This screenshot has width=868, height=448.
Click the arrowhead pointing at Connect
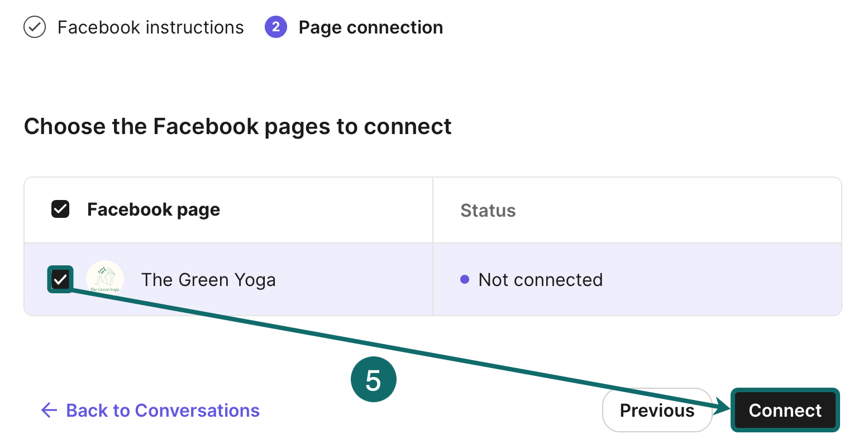coord(723,405)
